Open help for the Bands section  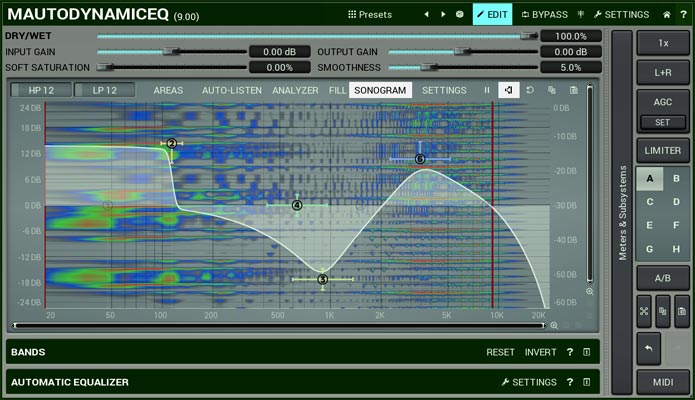pos(569,352)
